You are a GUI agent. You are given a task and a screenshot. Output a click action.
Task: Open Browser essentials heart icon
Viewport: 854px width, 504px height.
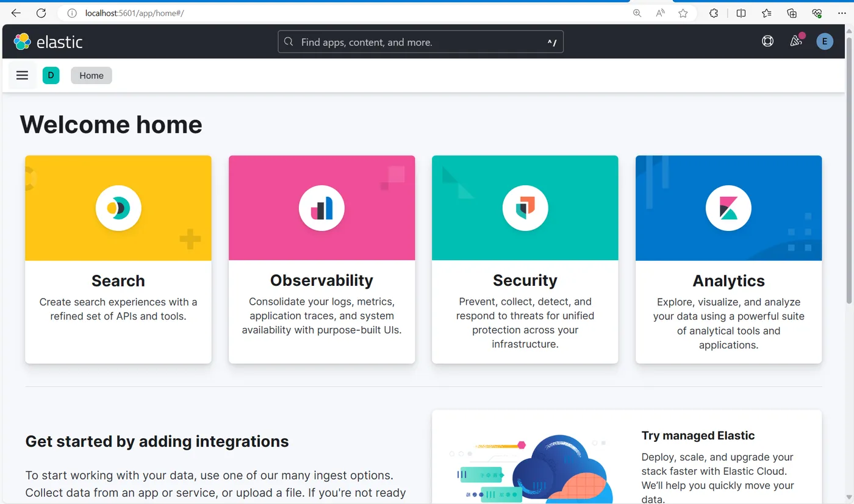[817, 13]
